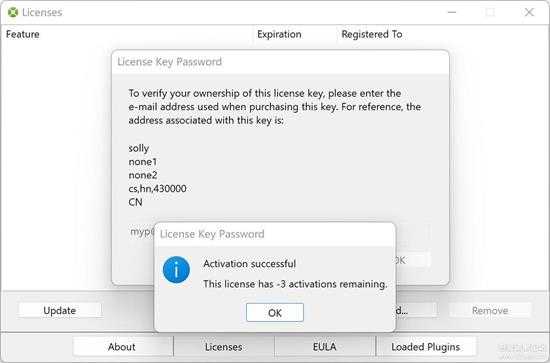Click the Update button
The width and height of the screenshot is (550, 363).
(60, 310)
